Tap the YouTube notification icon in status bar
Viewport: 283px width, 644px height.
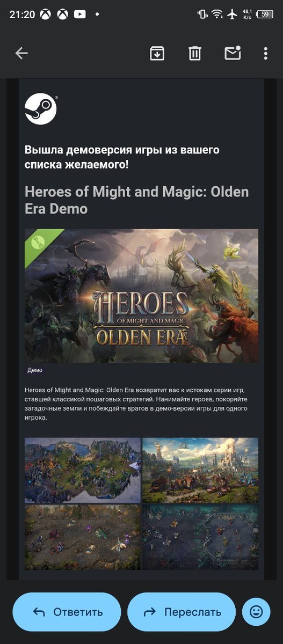tap(80, 14)
